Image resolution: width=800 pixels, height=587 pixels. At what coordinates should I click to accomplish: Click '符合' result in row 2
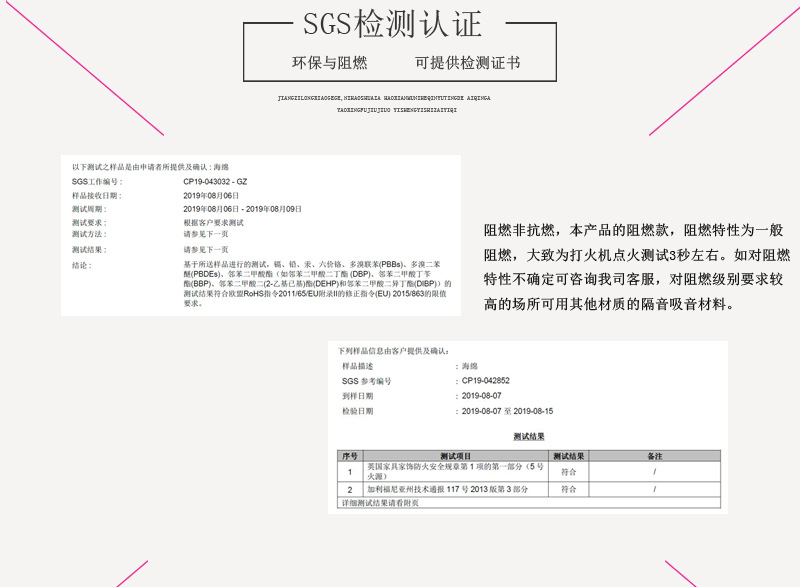tap(569, 490)
